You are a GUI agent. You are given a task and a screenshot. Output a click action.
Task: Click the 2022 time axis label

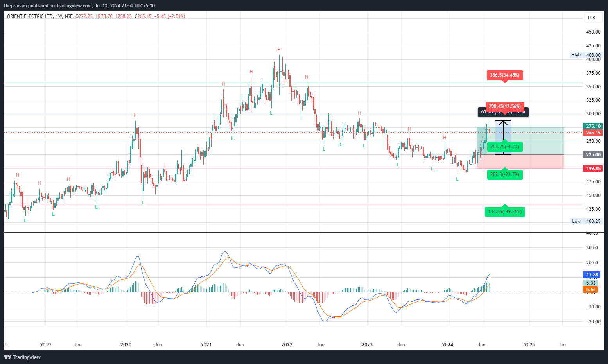287,345
